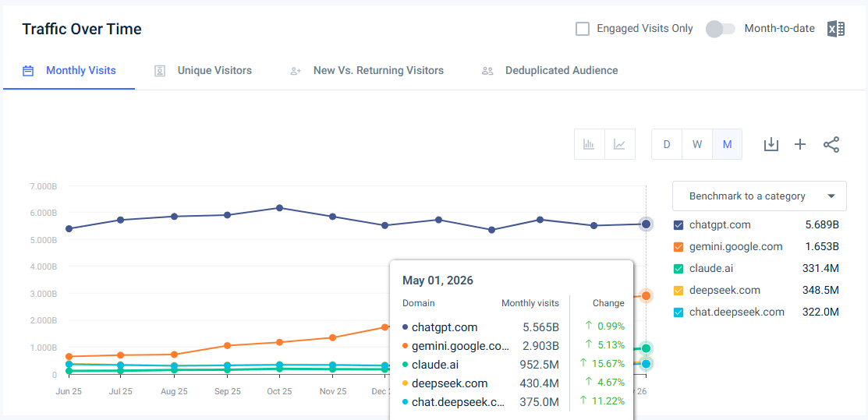Uncheck chat.deepseek.com legend checkbox

(x=678, y=312)
